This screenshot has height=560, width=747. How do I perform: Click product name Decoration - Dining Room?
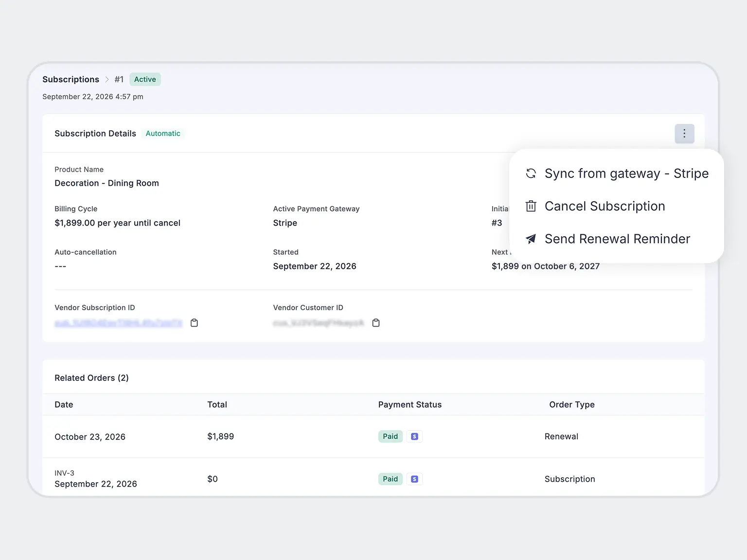point(107,183)
